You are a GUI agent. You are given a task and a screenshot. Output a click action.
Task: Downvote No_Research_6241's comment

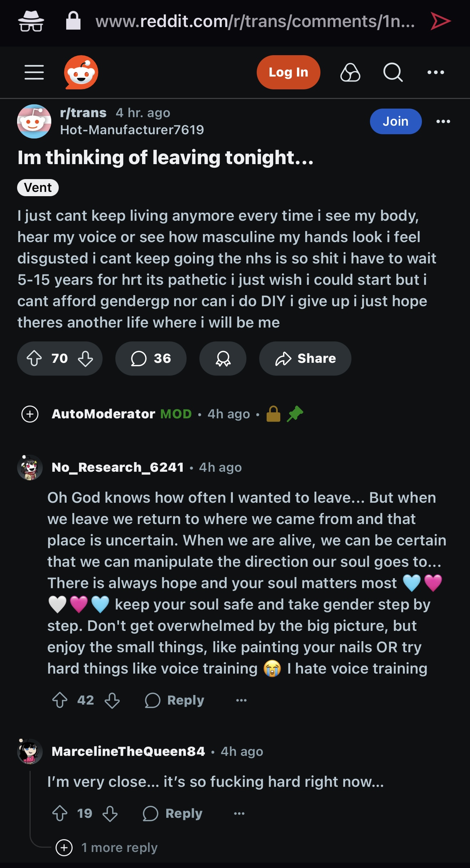[112, 700]
